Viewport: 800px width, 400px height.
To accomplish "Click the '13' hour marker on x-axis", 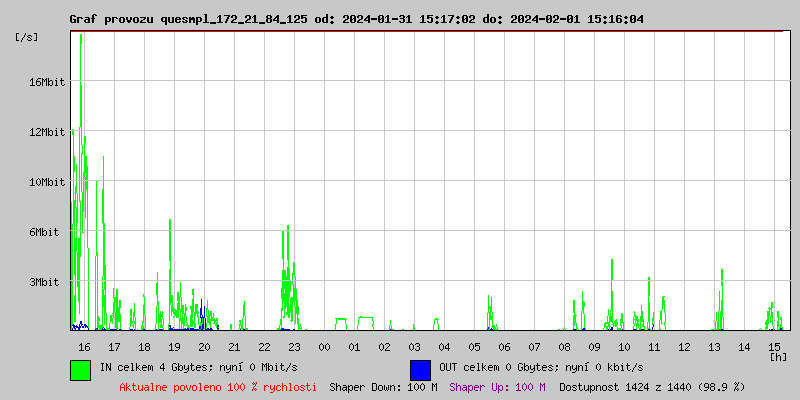I will click(x=714, y=347).
